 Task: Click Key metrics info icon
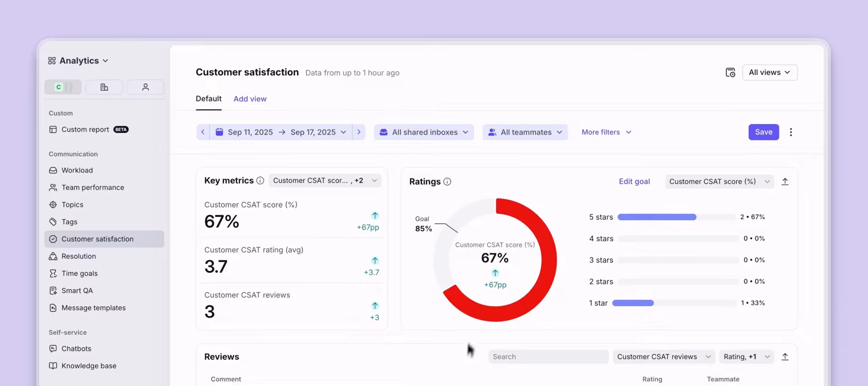pyautogui.click(x=260, y=181)
